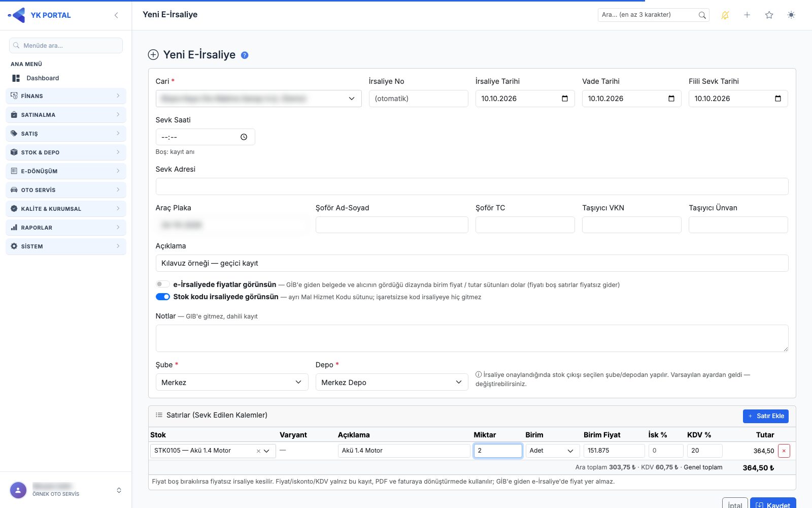The width and height of the screenshot is (812, 508).
Task: Expand the SATINALMA menu
Action: (x=66, y=115)
